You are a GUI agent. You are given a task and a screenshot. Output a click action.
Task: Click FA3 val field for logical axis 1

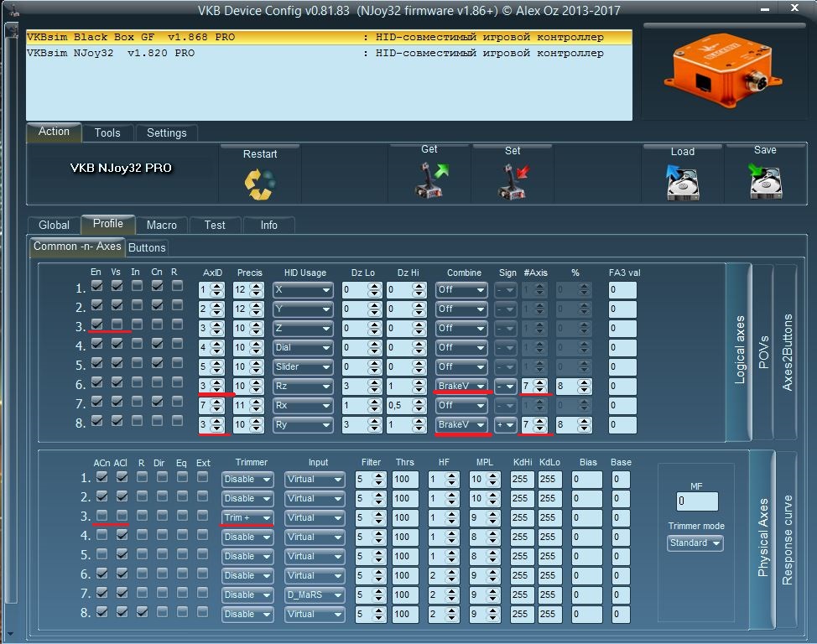click(x=622, y=290)
